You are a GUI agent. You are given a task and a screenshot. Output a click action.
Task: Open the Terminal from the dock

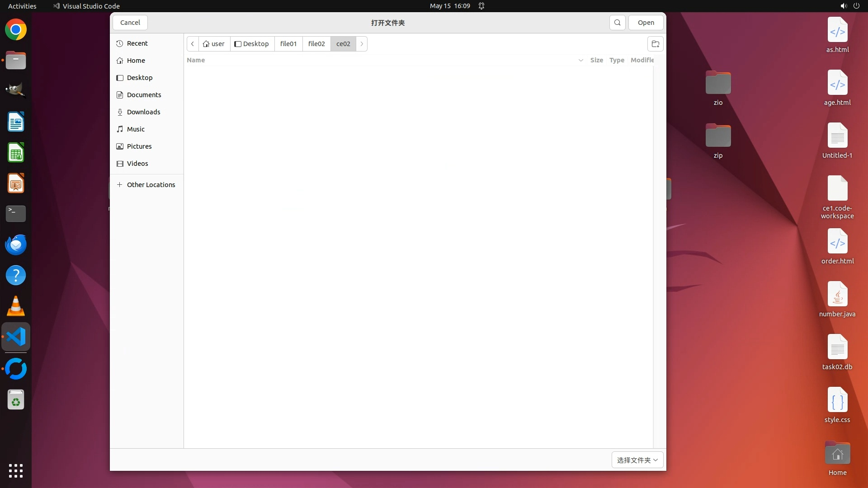(x=16, y=213)
